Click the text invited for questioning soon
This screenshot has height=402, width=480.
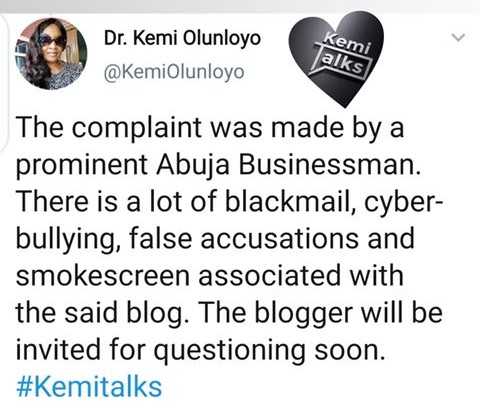(199, 350)
